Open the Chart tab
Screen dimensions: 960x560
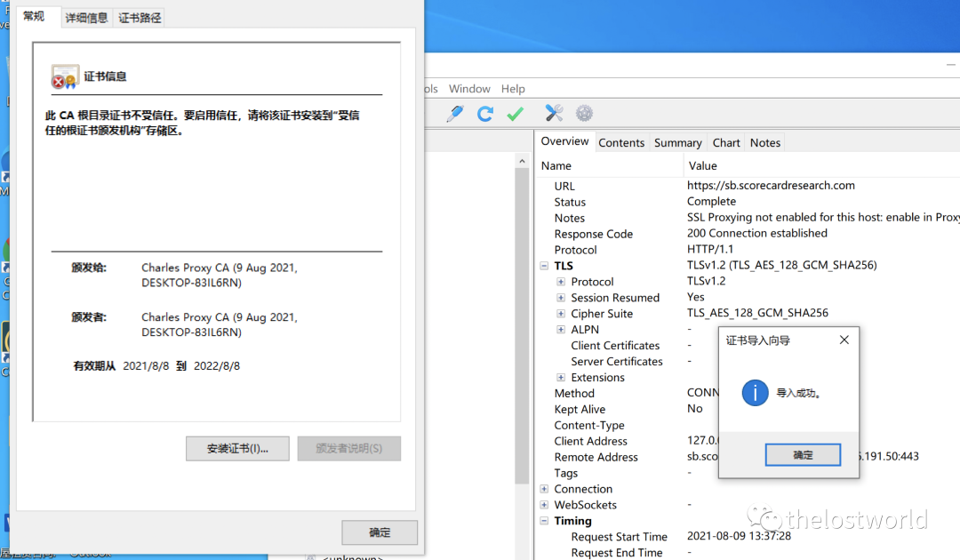[726, 142]
